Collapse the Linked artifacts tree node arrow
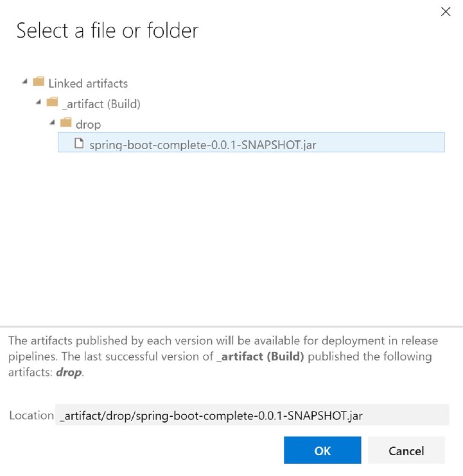The image size is (463, 476). pyautogui.click(x=25, y=82)
